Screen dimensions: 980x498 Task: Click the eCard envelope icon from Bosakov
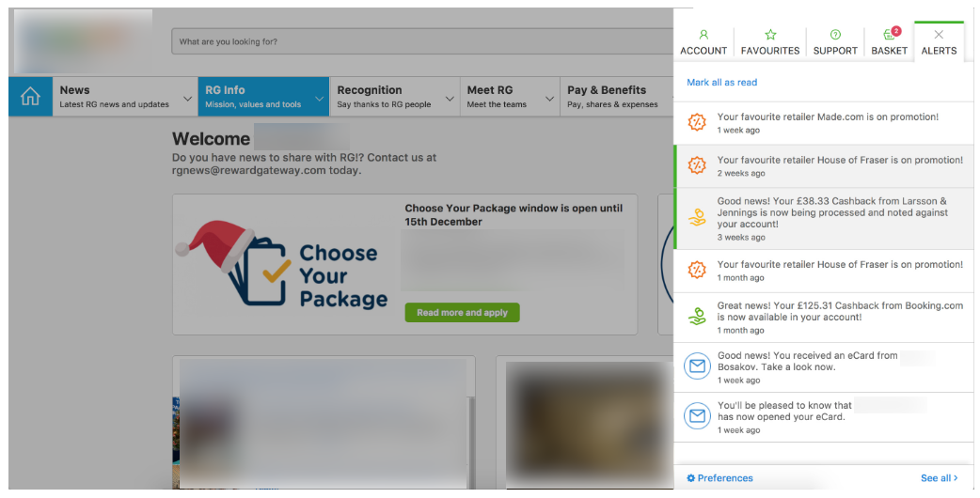pyautogui.click(x=697, y=367)
